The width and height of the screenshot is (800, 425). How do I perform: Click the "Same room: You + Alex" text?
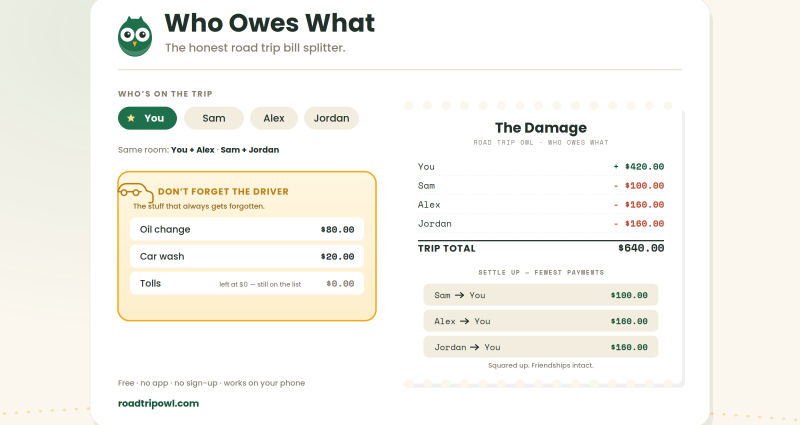(166, 150)
